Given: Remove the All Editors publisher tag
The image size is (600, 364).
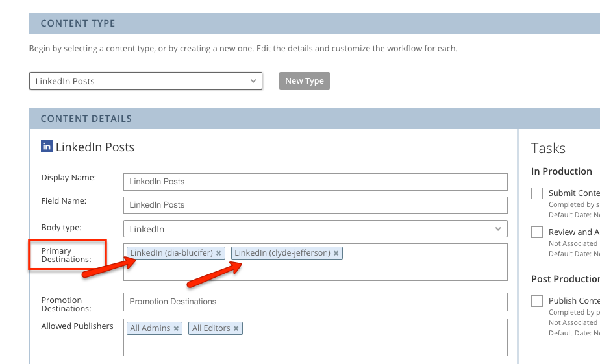Looking at the screenshot, I should 236,328.
